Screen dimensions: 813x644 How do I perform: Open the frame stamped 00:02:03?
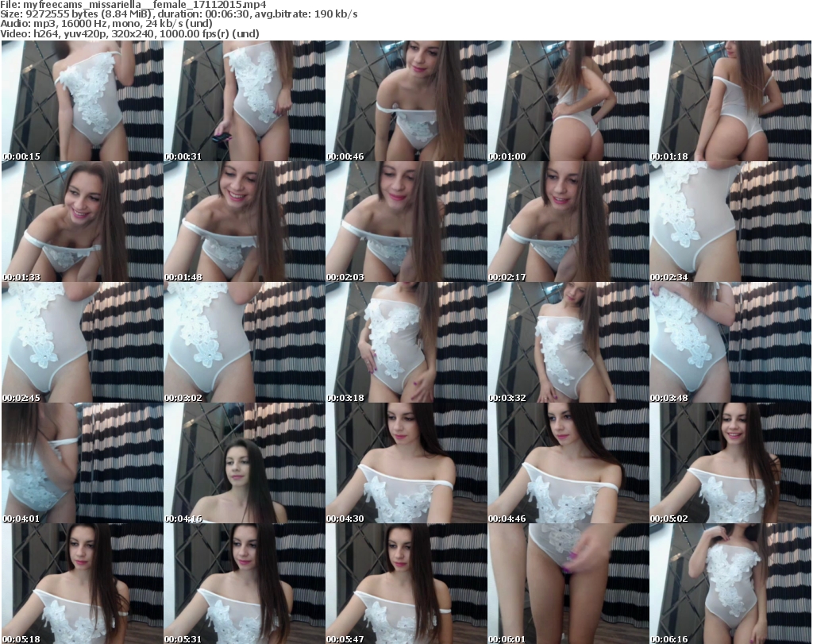tap(406, 222)
